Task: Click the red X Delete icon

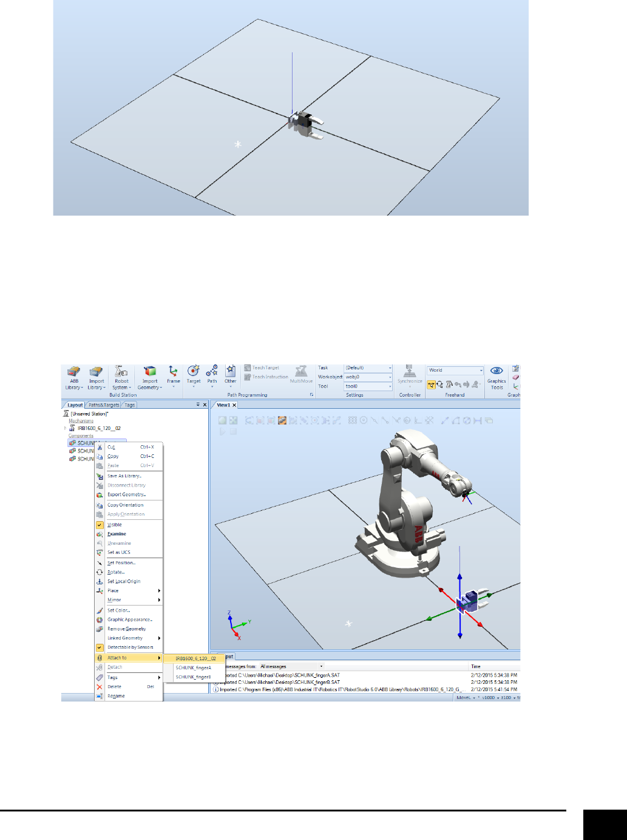Action: (x=100, y=687)
